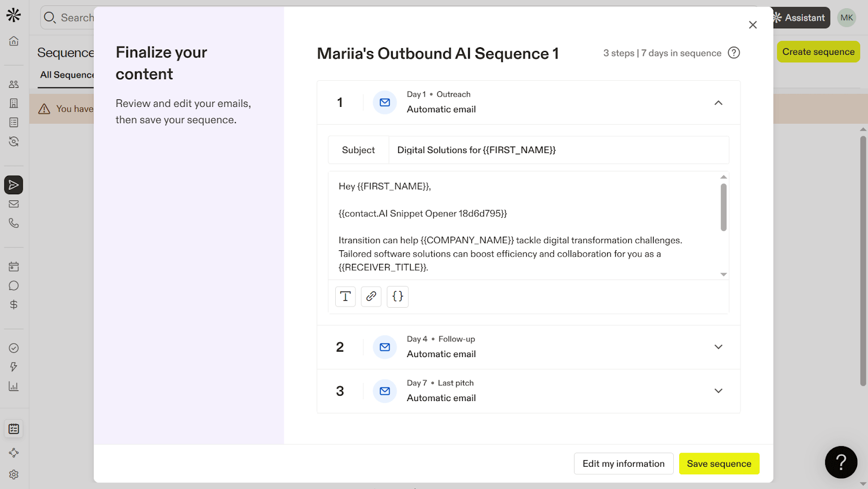Viewport: 868px width, 489px height.
Task: Open the black help chat bubble
Action: (x=841, y=462)
